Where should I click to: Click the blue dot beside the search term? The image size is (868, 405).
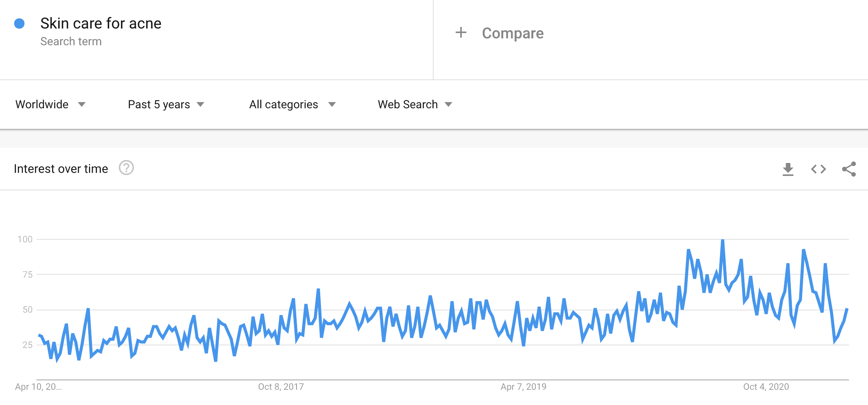19,24
